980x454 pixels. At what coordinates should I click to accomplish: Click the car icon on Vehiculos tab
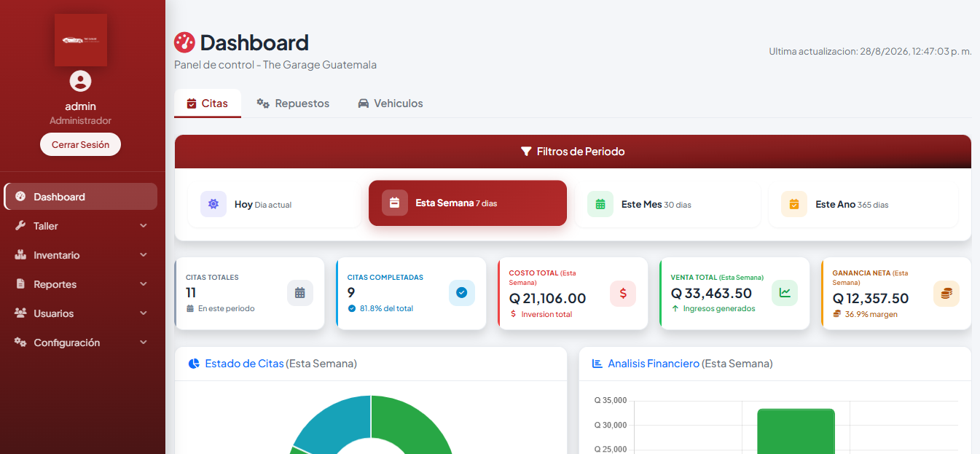[x=364, y=103]
